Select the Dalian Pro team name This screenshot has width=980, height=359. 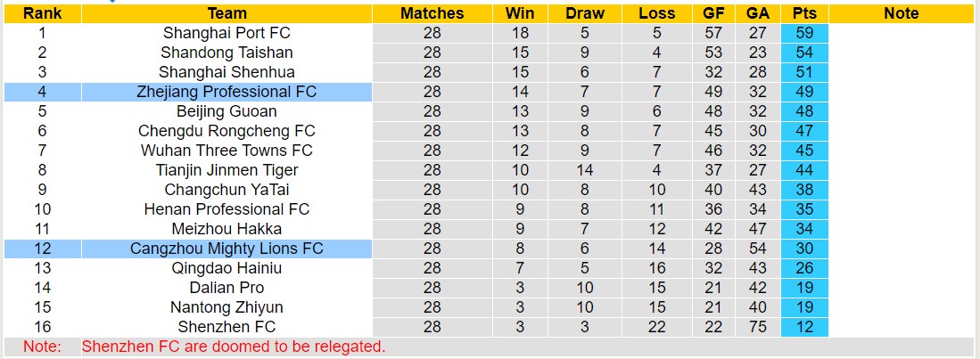click(x=226, y=288)
